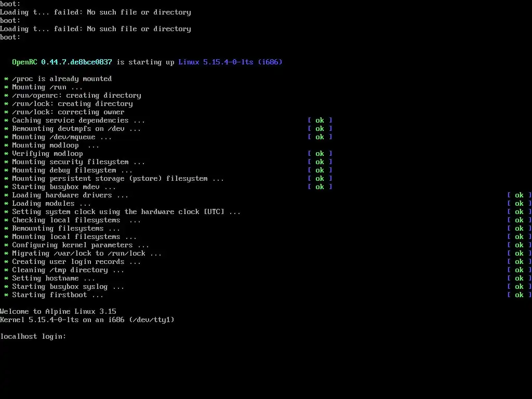532x399 pixels.
Task: Click 'Configuring kernel parameters ...' line
Action: coord(81,245)
